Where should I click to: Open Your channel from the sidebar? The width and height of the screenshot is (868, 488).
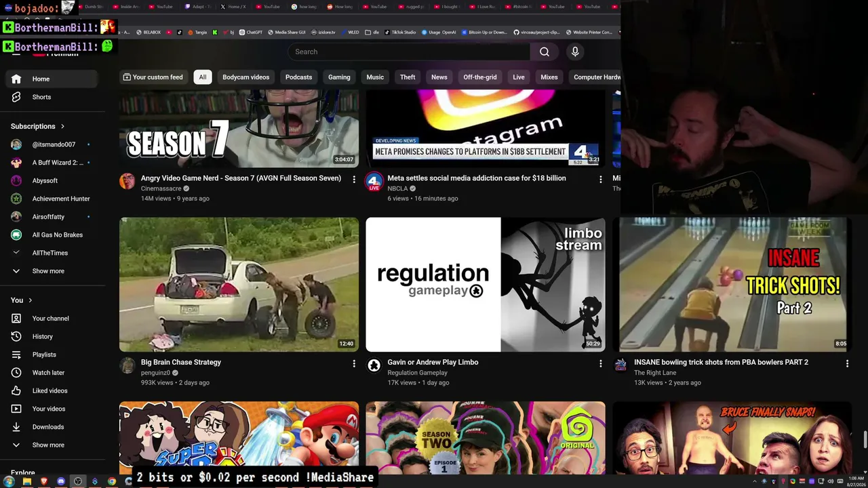pyautogui.click(x=52, y=319)
